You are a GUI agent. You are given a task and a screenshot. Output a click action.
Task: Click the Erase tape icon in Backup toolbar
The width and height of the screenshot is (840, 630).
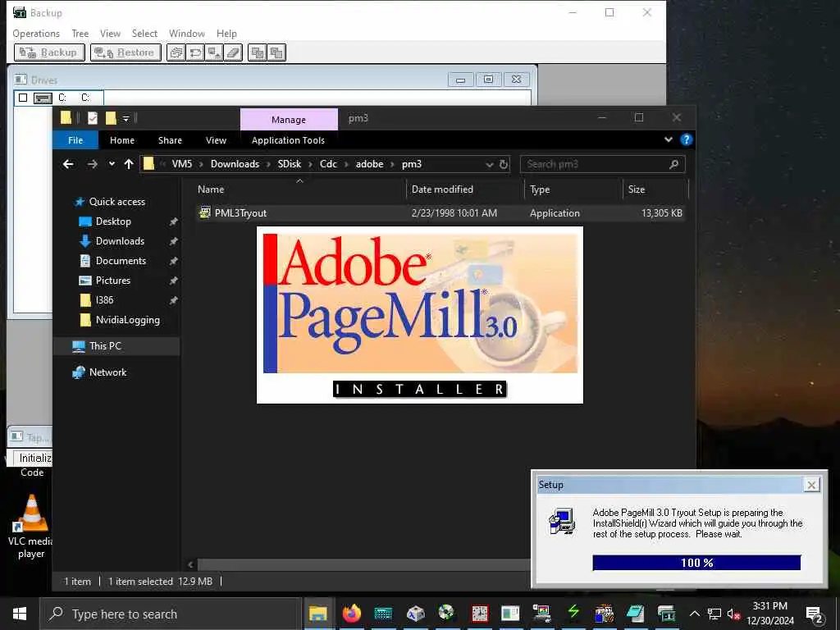233,52
